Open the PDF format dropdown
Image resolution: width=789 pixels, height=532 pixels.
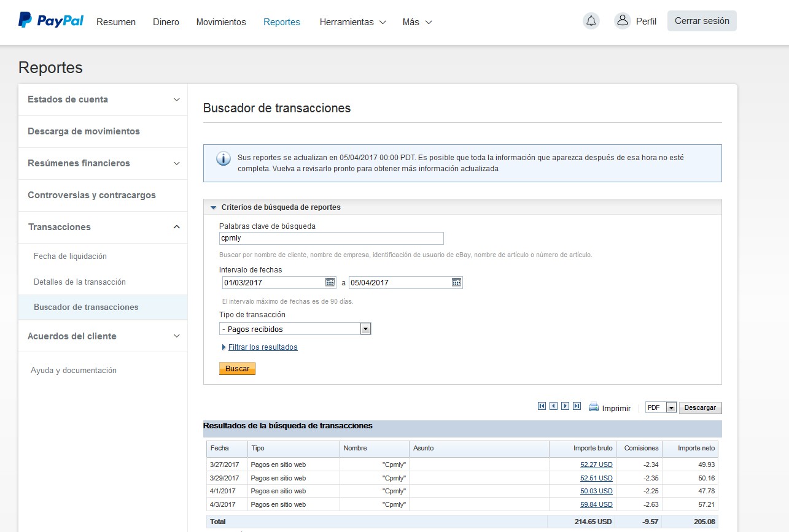[x=671, y=408]
